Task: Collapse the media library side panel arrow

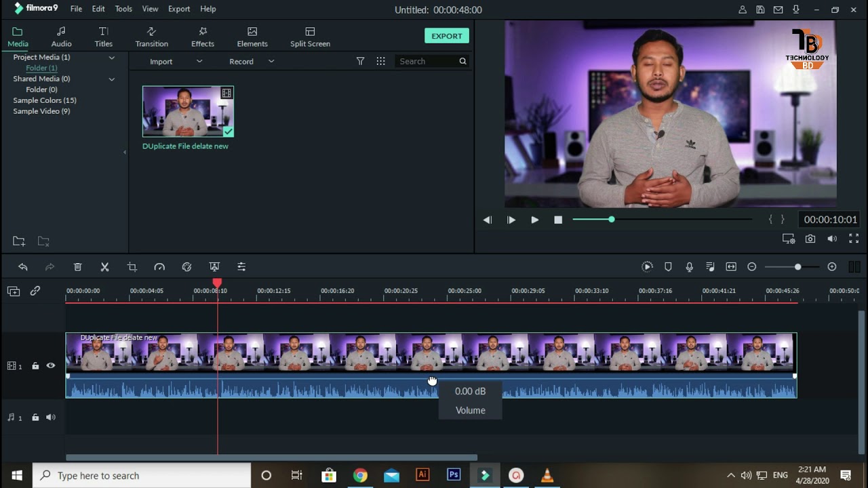Action: (125, 152)
